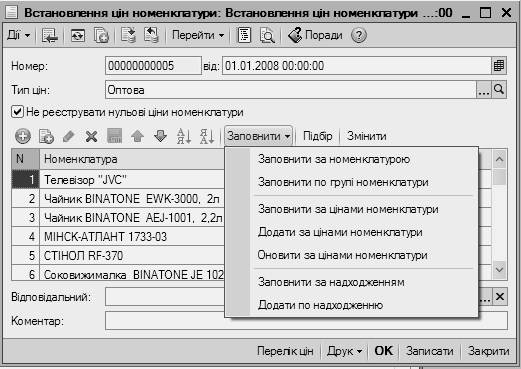Collapse the Заповнити dropdown button

(x=259, y=136)
